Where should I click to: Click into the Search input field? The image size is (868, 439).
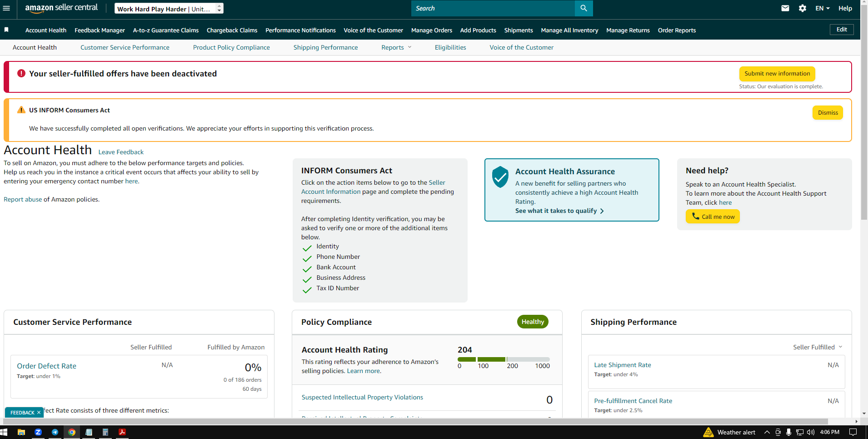pos(493,8)
